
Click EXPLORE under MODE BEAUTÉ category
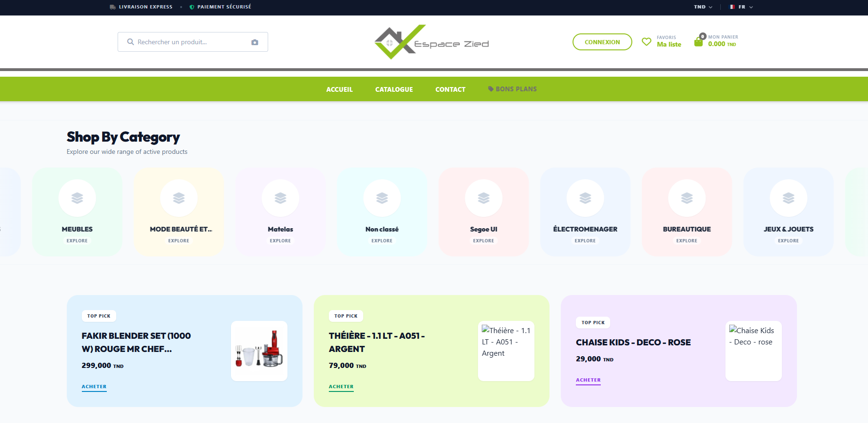tap(179, 240)
